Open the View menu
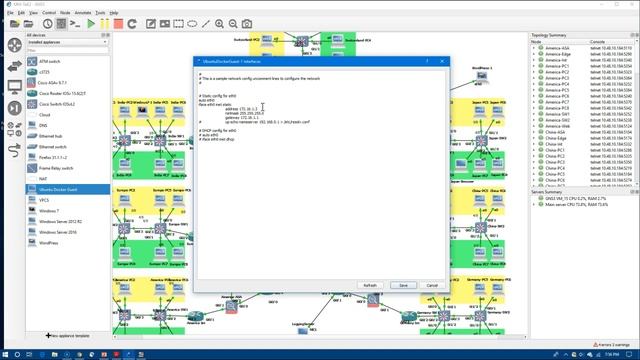 tap(33, 13)
